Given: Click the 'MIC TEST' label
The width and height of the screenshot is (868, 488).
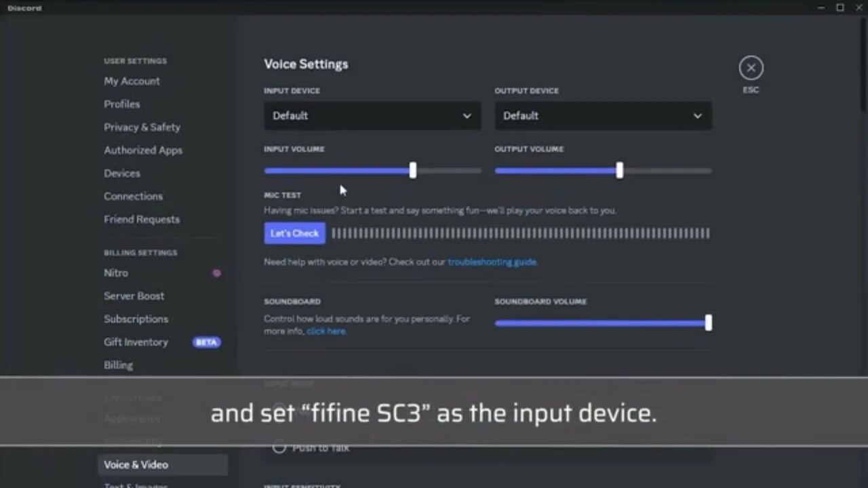Looking at the screenshot, I should point(282,195).
